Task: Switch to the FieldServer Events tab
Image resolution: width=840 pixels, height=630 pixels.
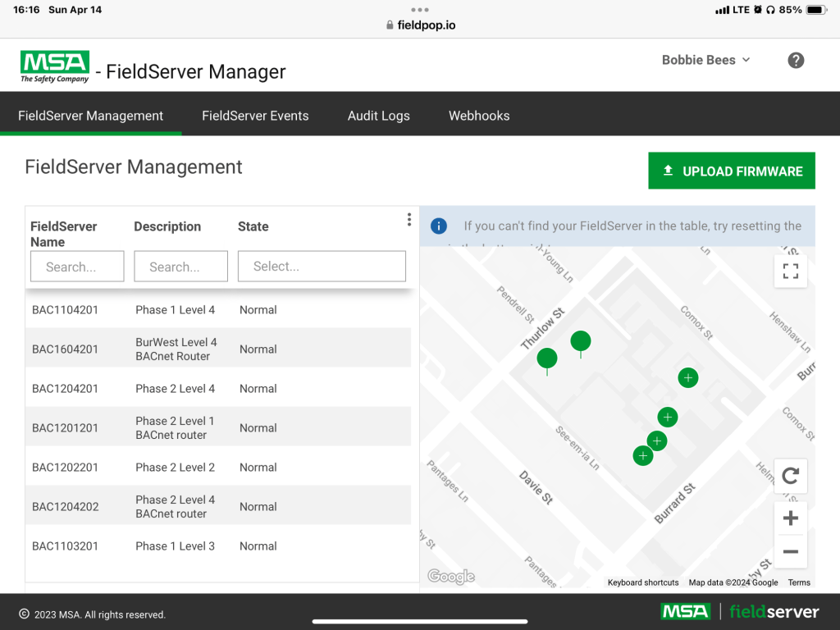Action: coord(255,116)
